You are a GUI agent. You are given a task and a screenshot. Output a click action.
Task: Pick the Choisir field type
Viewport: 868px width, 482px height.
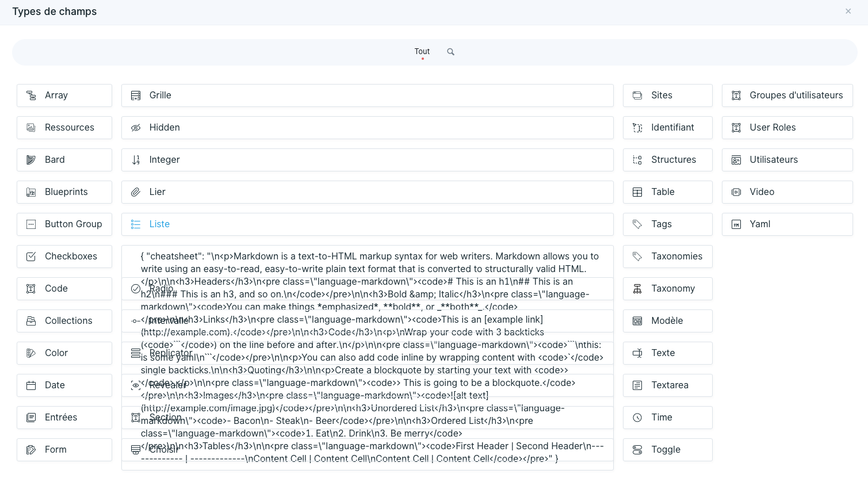(368, 450)
